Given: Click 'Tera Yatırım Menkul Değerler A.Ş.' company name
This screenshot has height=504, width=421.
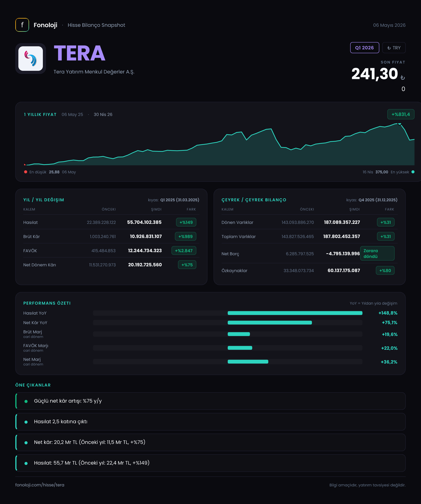Looking at the screenshot, I should point(94,72).
